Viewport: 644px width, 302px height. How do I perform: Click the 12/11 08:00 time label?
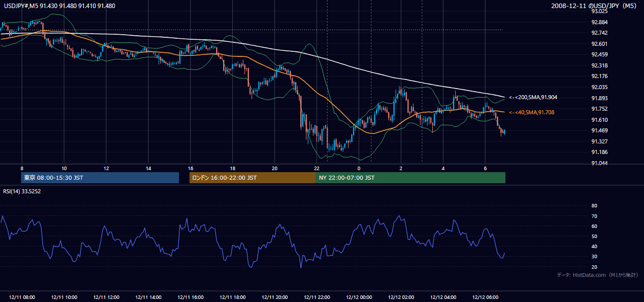pos(22,297)
